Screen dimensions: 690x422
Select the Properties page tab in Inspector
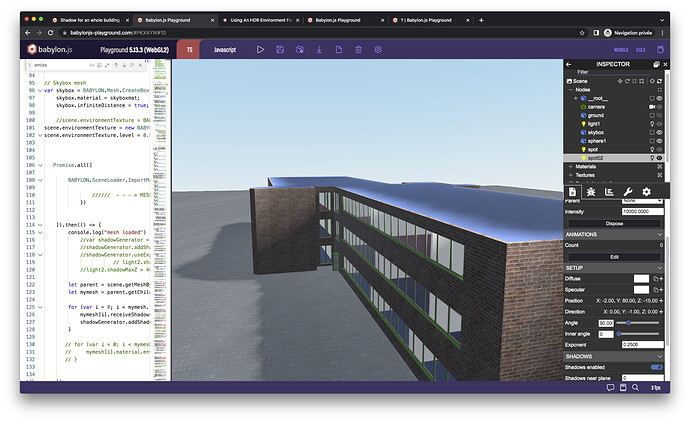[x=572, y=192]
